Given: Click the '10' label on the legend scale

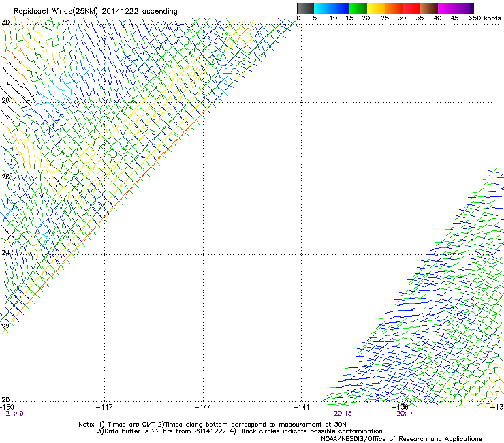Looking at the screenshot, I should pyautogui.click(x=333, y=18).
